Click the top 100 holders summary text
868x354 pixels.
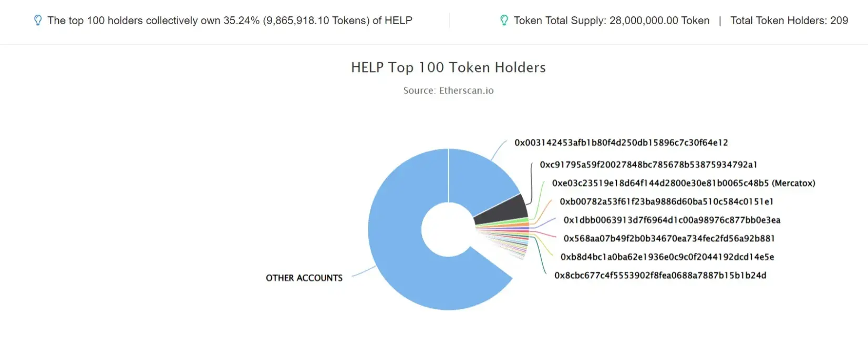[x=230, y=21]
